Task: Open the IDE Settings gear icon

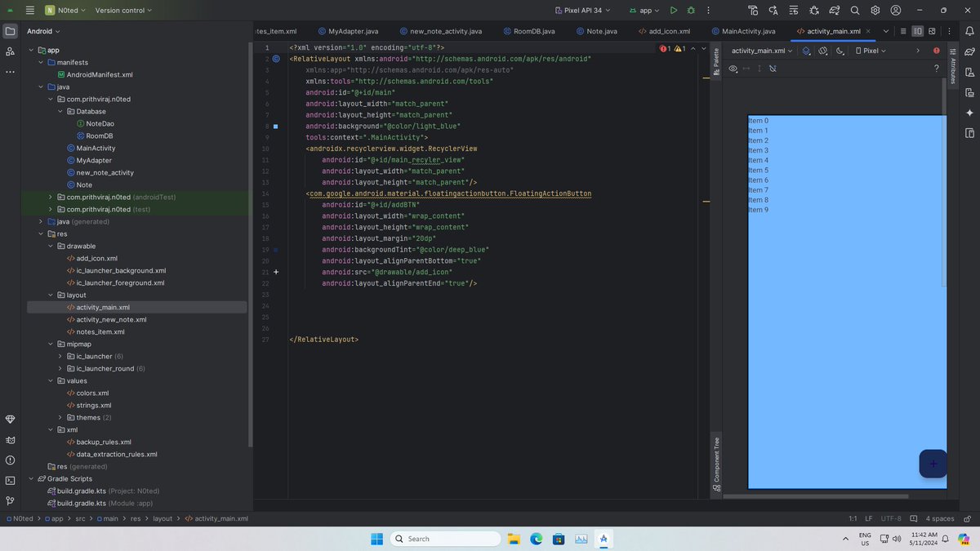Action: pos(875,11)
